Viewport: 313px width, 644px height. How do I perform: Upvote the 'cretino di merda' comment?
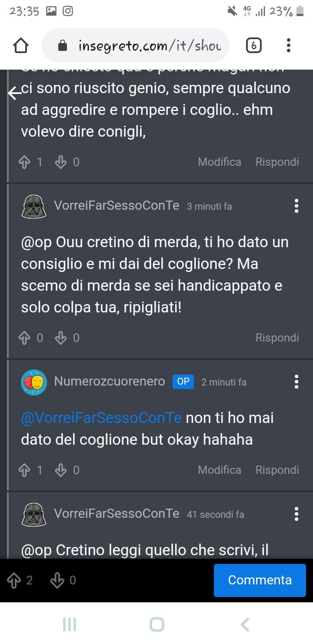pyautogui.click(x=24, y=338)
